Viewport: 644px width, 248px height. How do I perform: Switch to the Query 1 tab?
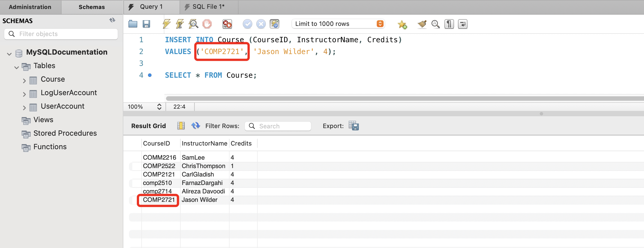click(x=151, y=7)
